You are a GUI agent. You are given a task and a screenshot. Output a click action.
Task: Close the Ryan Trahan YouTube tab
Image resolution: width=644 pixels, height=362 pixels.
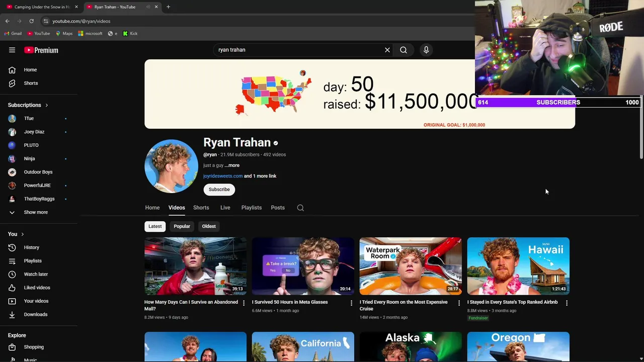156,7
